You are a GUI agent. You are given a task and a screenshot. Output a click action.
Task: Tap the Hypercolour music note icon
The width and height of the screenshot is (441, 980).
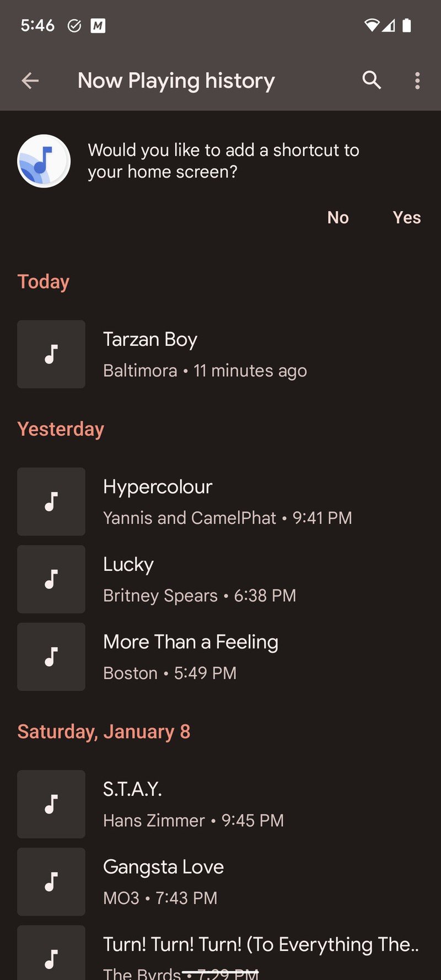click(51, 502)
